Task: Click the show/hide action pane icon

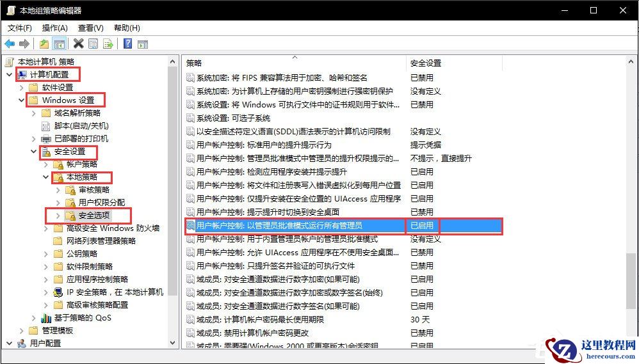Action: pyautogui.click(x=143, y=44)
